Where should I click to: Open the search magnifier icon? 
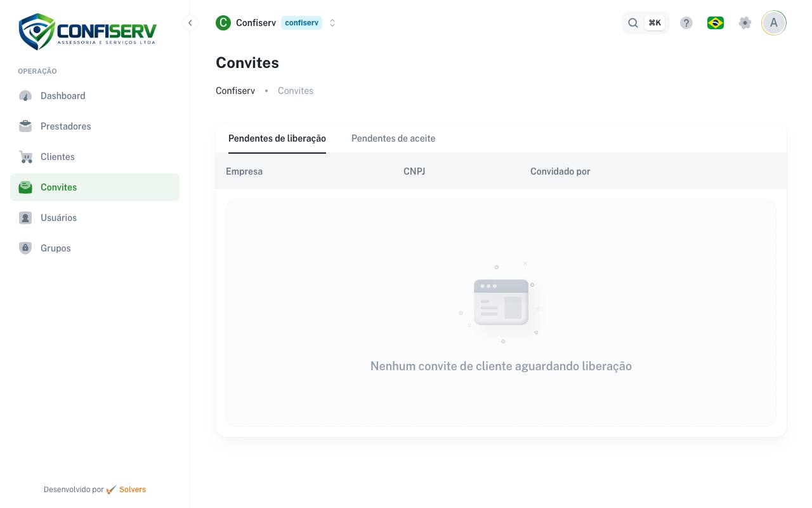(x=633, y=23)
